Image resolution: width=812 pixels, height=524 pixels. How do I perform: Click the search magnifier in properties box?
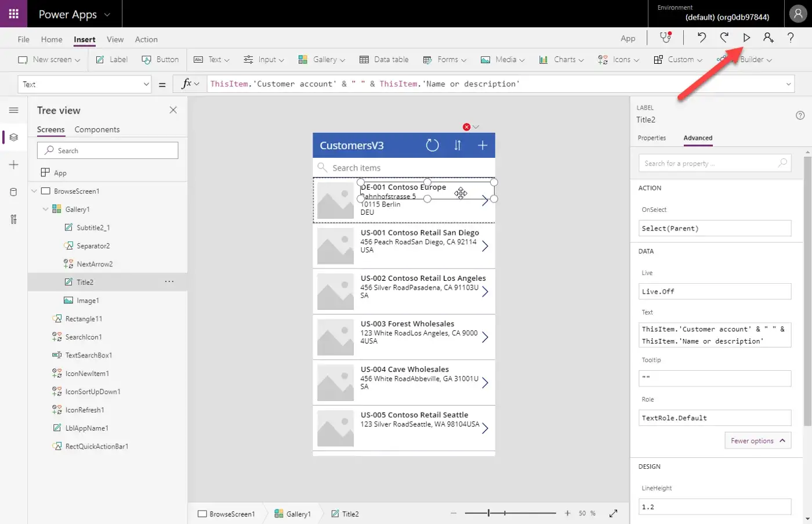782,163
